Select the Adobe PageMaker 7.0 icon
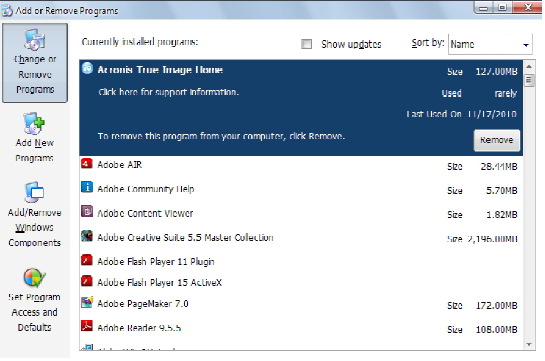The height and width of the screenshot is (361, 545). pos(87,302)
